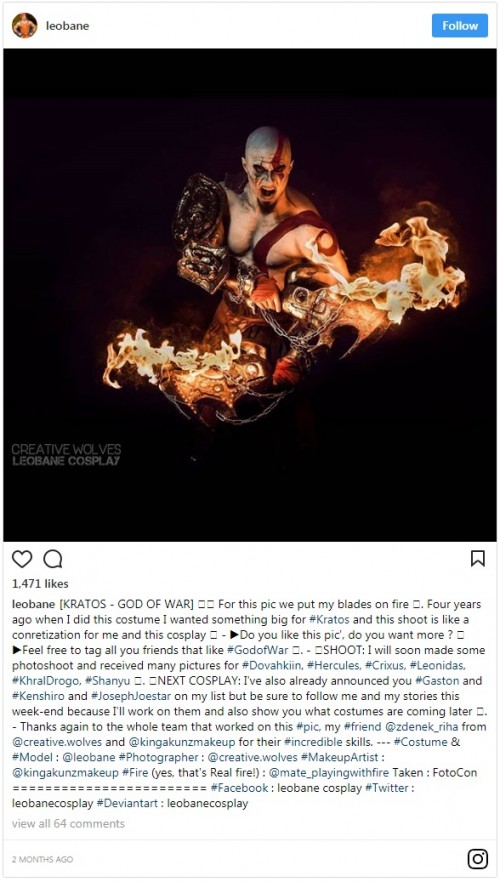Image resolution: width=500 pixels, height=882 pixels.
Task: Click the leobane profile avatar
Action: tap(24, 26)
